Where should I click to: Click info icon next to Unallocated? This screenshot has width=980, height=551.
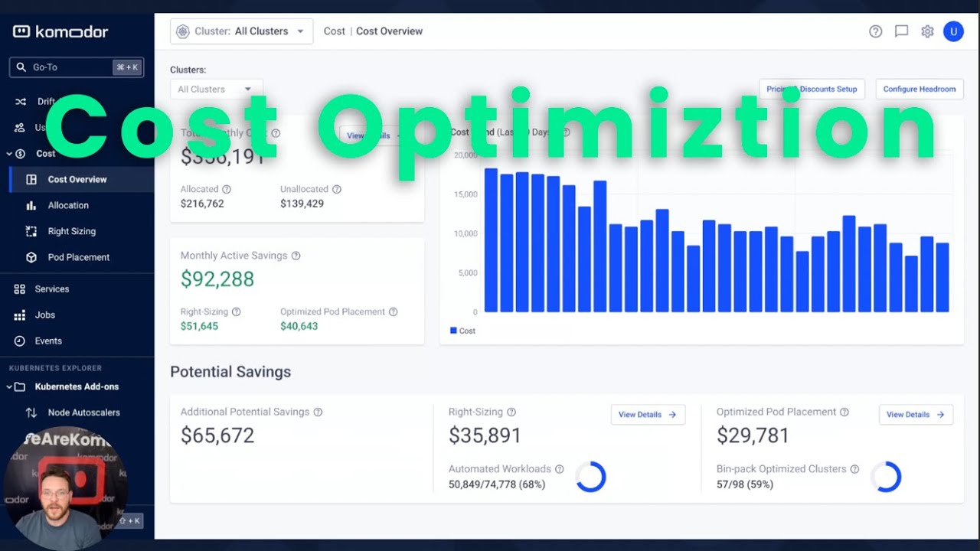click(x=336, y=189)
